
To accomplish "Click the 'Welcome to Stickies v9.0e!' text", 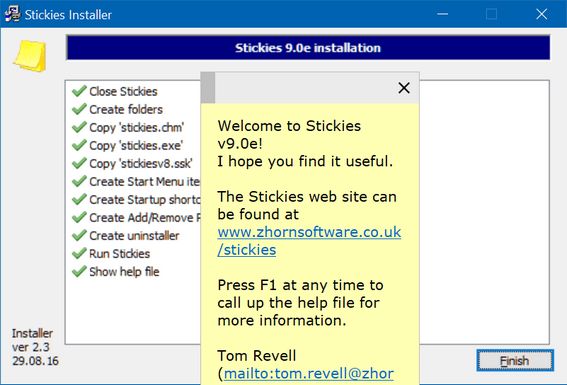I will (x=289, y=134).
